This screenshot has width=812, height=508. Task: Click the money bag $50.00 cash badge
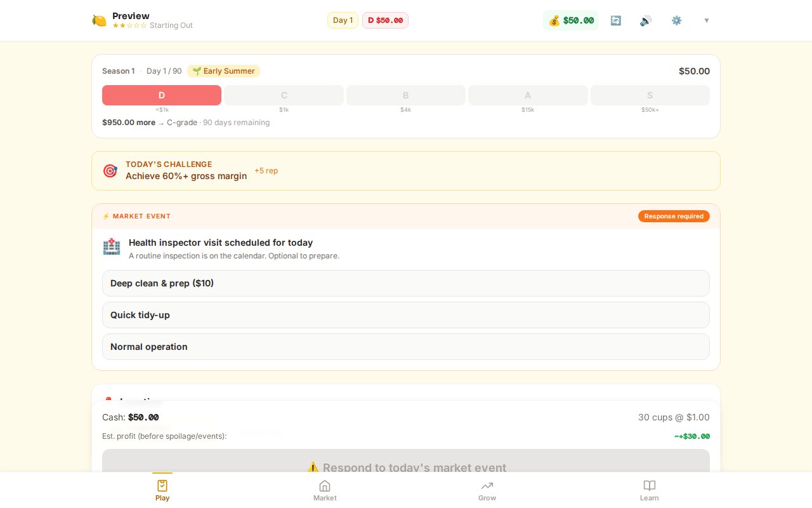click(571, 20)
